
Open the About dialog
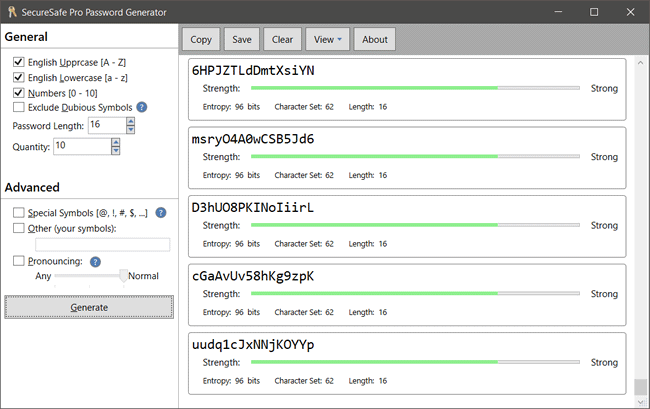(x=375, y=39)
